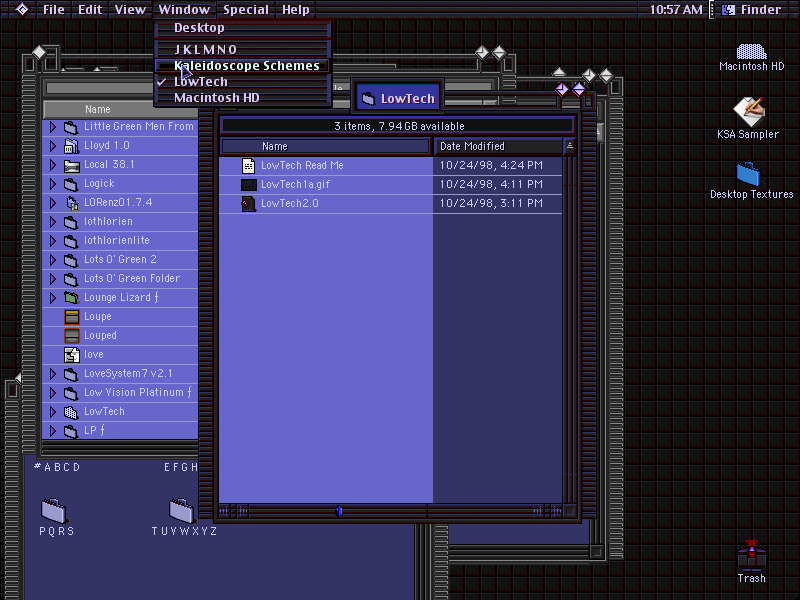Select the Louped scheme icon
The width and height of the screenshot is (800, 600).
pos(72,336)
